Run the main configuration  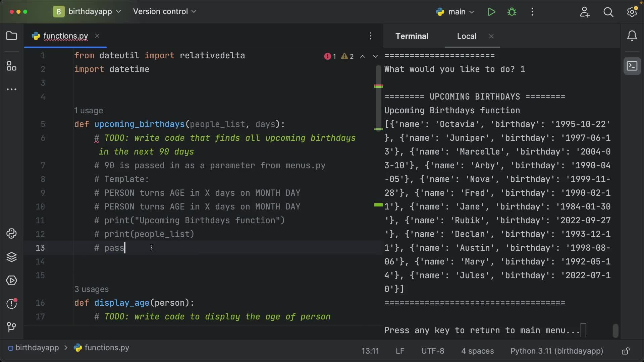(491, 12)
